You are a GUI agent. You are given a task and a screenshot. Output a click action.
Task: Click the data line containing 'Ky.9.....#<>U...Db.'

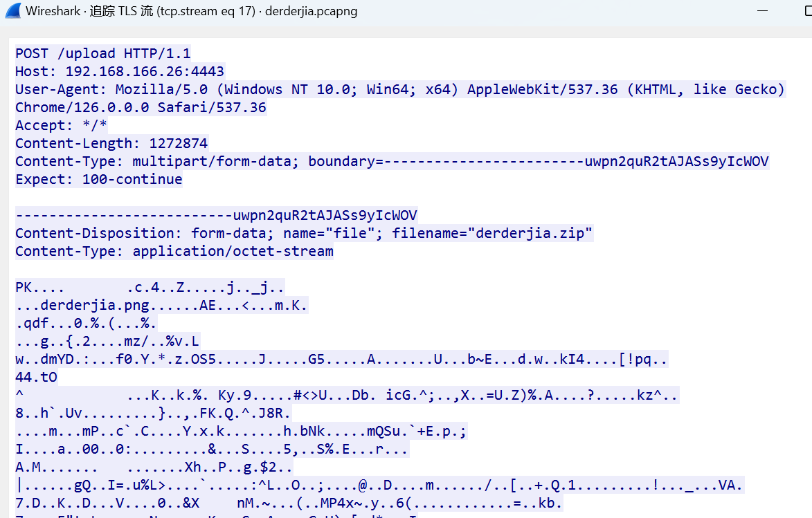tap(347, 396)
